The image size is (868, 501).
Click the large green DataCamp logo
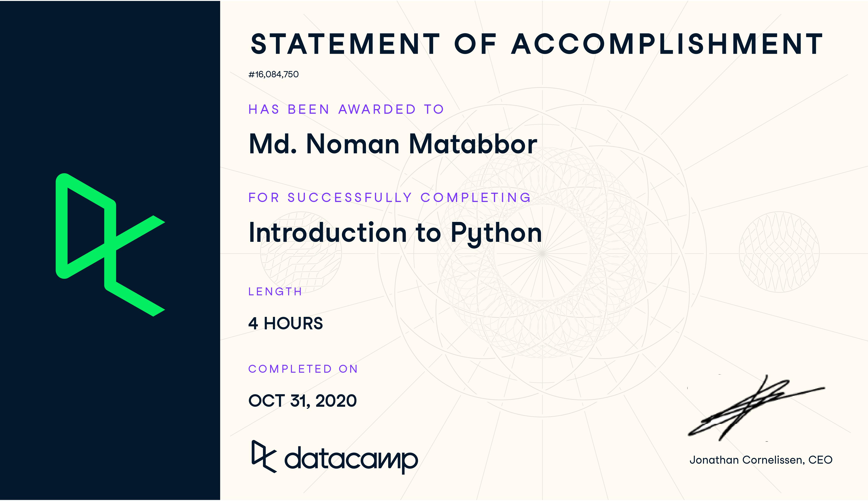click(x=110, y=244)
